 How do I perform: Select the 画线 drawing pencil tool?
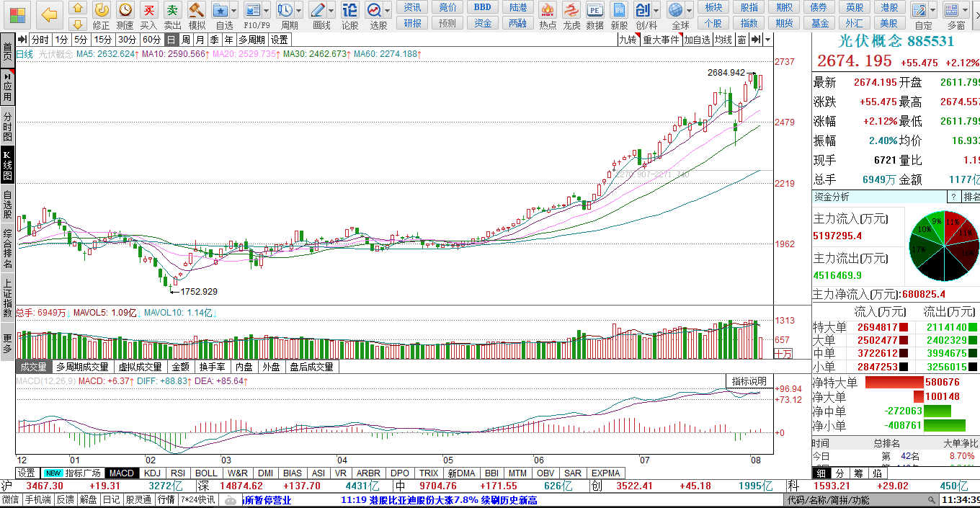pos(318,10)
